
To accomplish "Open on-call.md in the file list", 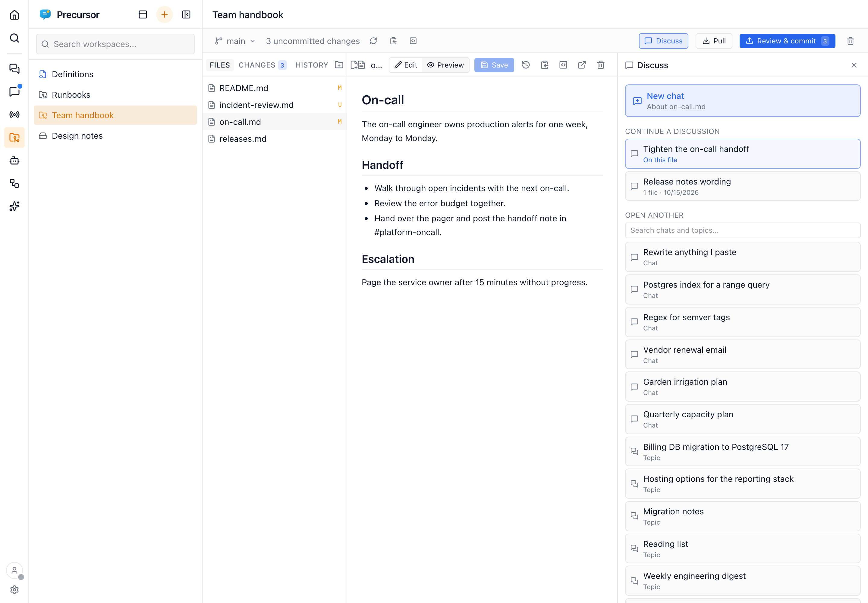I will point(275,122).
